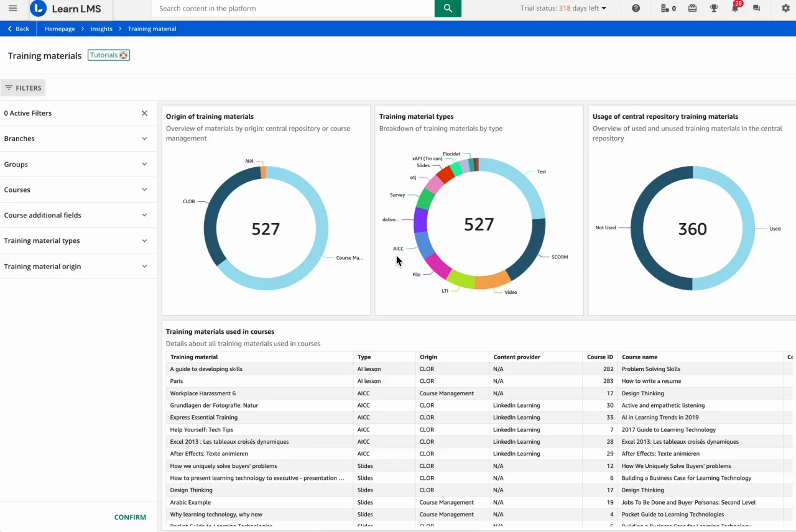Open the settings gear icon
This screenshot has width=796, height=532.
click(x=785, y=9)
